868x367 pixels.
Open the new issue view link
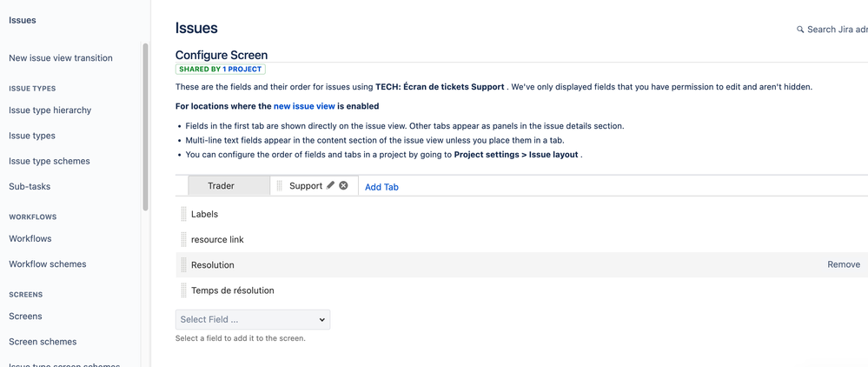coord(304,106)
